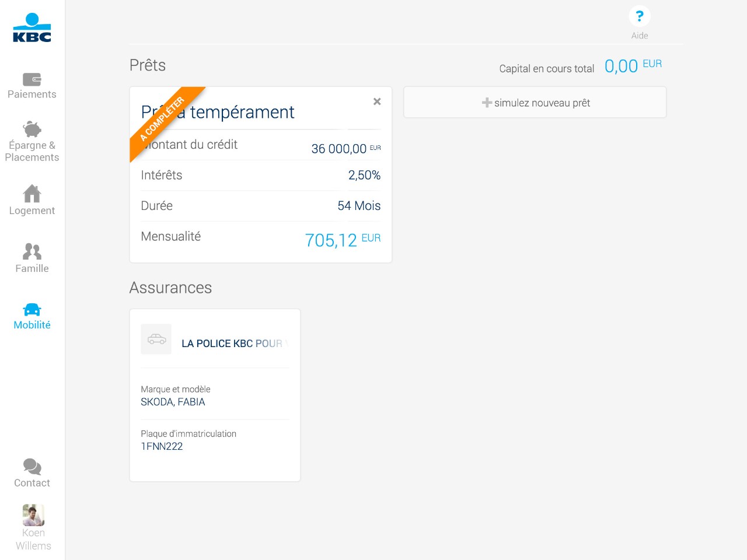Click the plus icon for new loan
This screenshot has width=747, height=560.
coord(487,103)
